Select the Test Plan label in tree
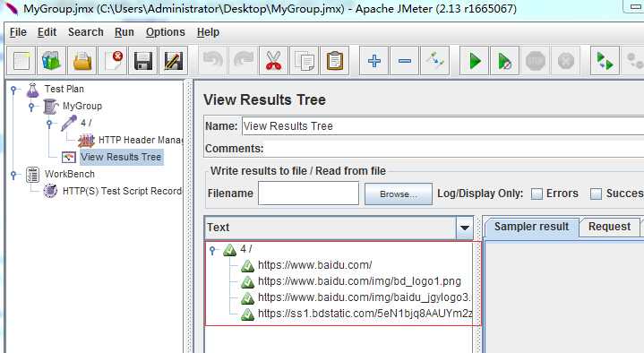The height and width of the screenshot is (353, 644). (64, 89)
